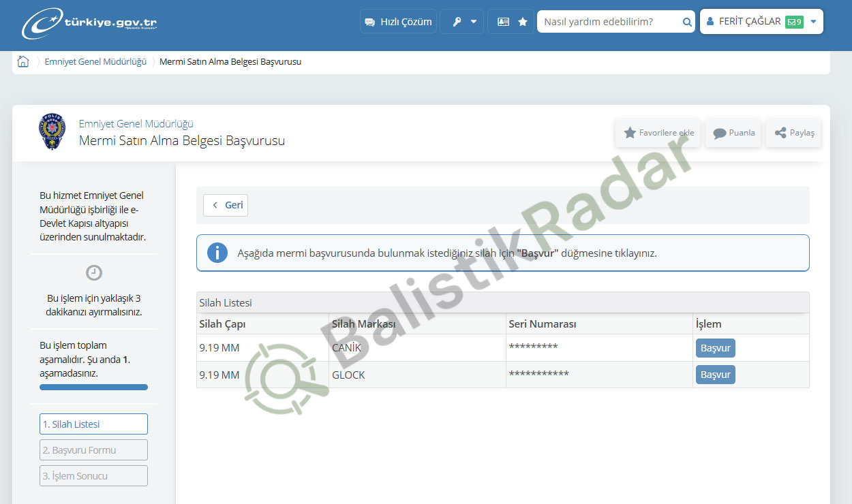Click 9.19 MM in the CANİK row

pyautogui.click(x=219, y=348)
